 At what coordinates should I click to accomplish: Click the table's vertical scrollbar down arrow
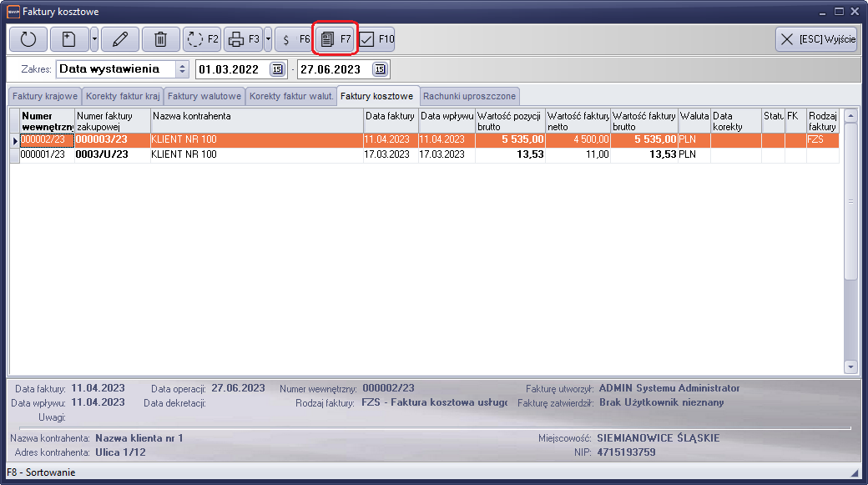click(850, 366)
